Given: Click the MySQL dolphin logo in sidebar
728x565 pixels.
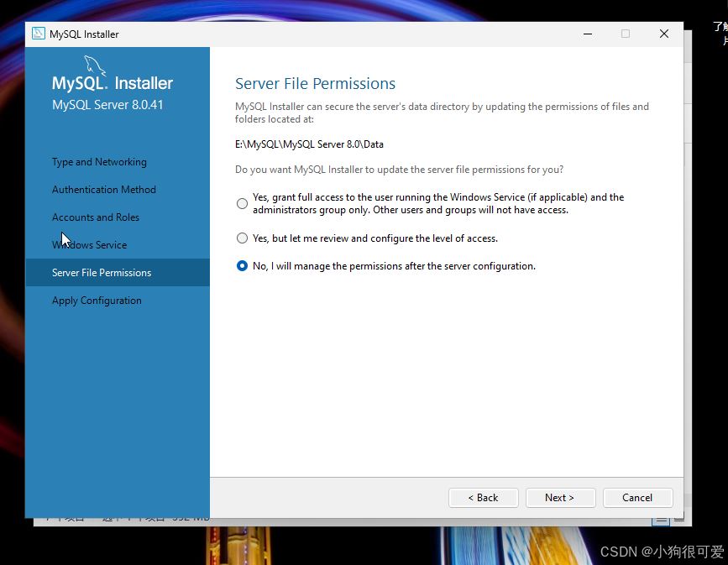Looking at the screenshot, I should tap(95, 65).
